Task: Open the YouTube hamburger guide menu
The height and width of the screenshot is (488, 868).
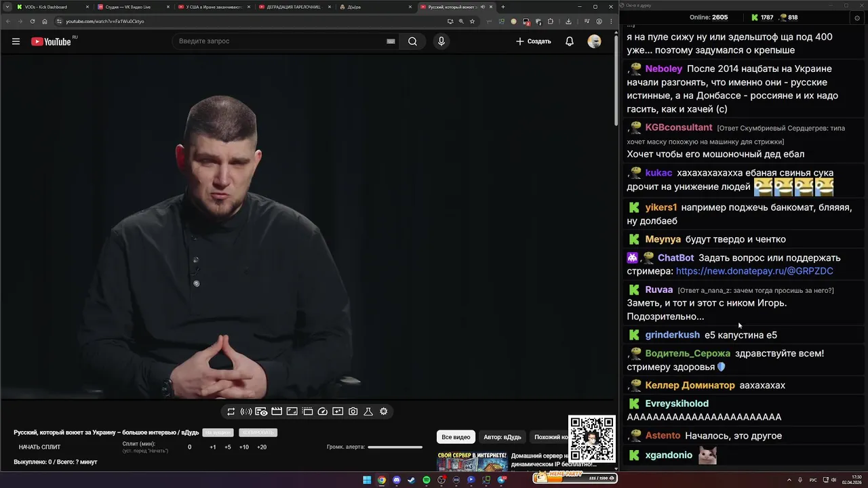Action: [x=16, y=41]
